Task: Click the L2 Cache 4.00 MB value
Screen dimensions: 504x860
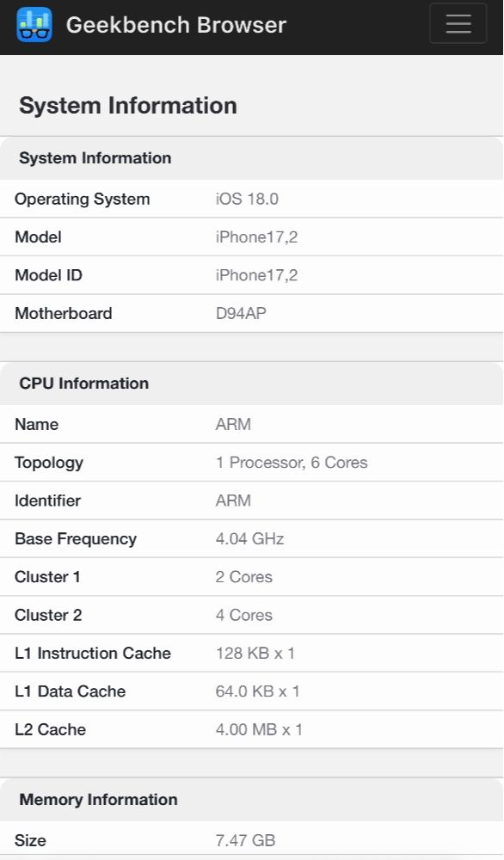Action: (259, 729)
